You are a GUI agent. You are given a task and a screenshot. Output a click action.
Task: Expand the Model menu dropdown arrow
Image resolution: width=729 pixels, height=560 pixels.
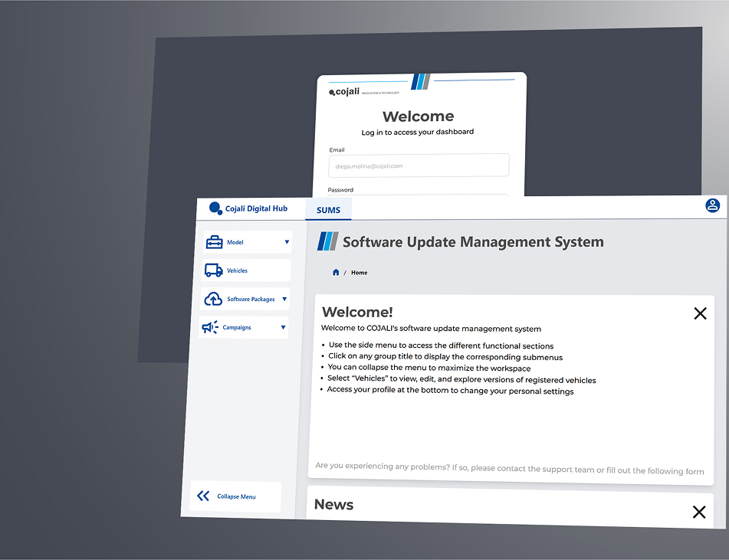[x=287, y=242]
